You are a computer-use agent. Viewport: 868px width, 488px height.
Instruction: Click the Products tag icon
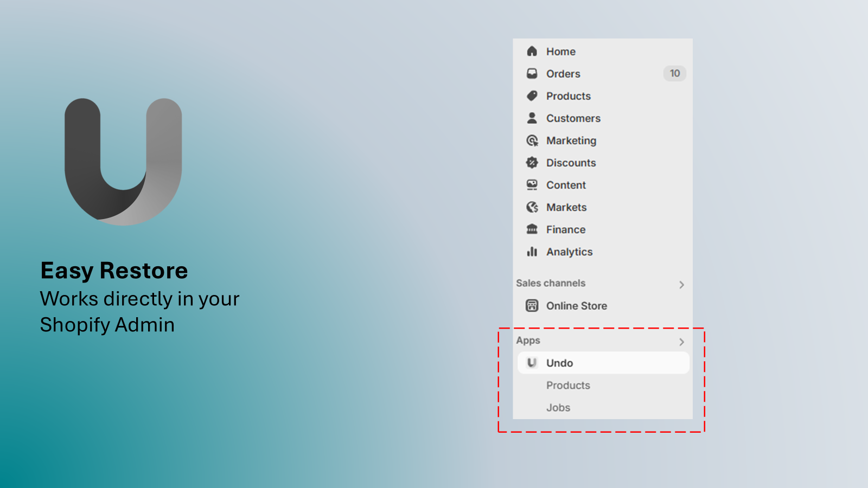click(x=532, y=96)
